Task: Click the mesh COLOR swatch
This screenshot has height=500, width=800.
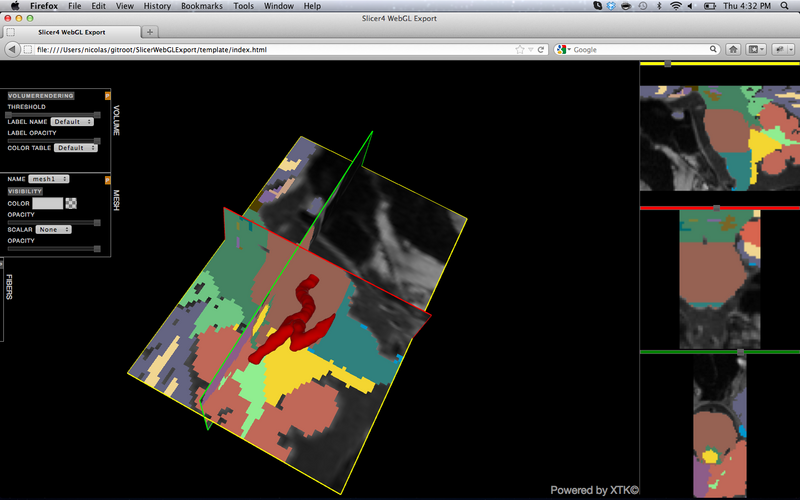Action: pos(48,203)
